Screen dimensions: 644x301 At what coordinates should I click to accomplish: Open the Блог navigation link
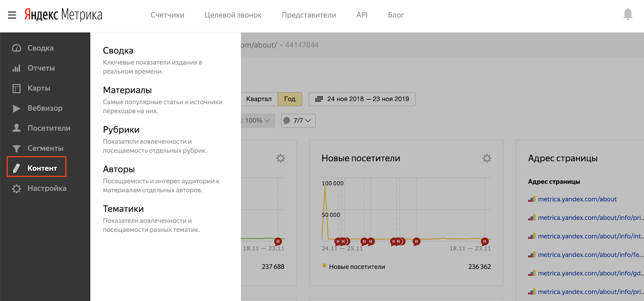pyautogui.click(x=396, y=15)
